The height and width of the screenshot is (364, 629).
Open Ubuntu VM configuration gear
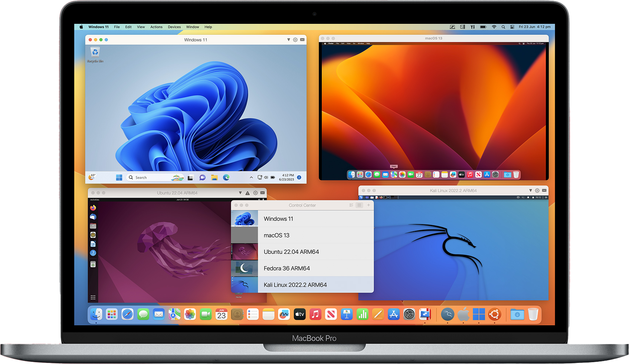255,193
